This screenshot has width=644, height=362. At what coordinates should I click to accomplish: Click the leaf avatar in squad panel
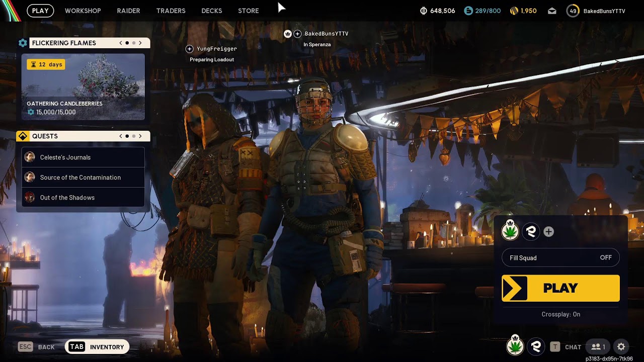point(510,231)
